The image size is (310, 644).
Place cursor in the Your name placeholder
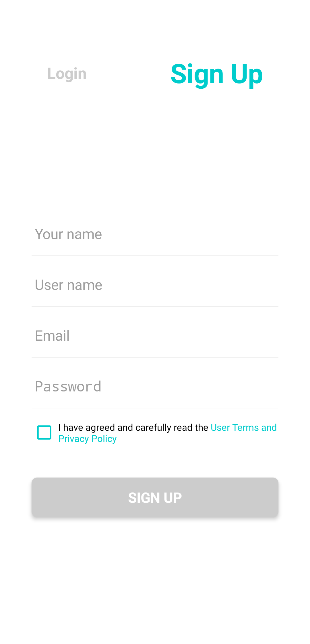[x=68, y=234]
